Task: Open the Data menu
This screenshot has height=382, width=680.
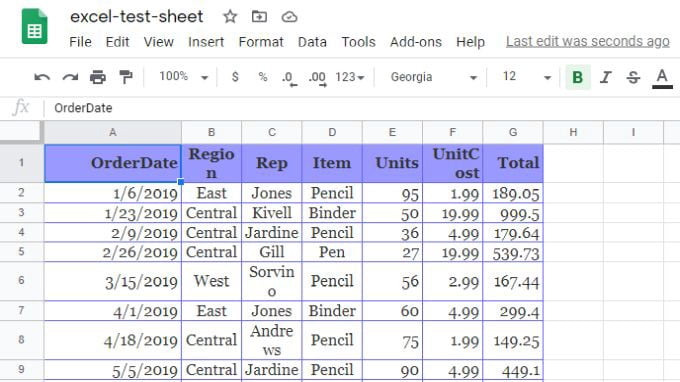Action: pyautogui.click(x=312, y=42)
